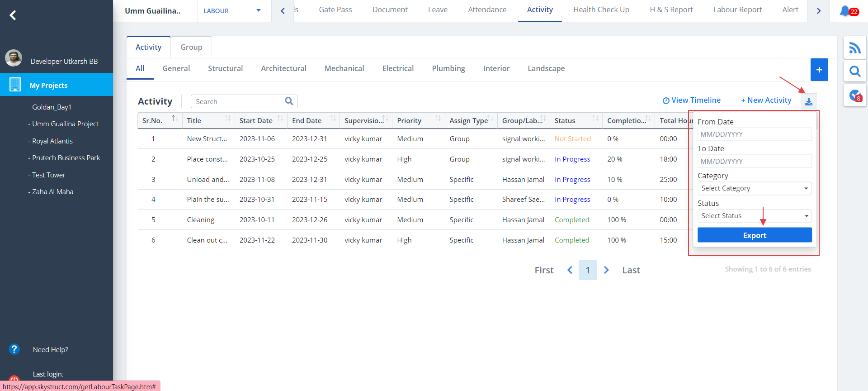Click the magnifier icon on right panel

point(854,72)
